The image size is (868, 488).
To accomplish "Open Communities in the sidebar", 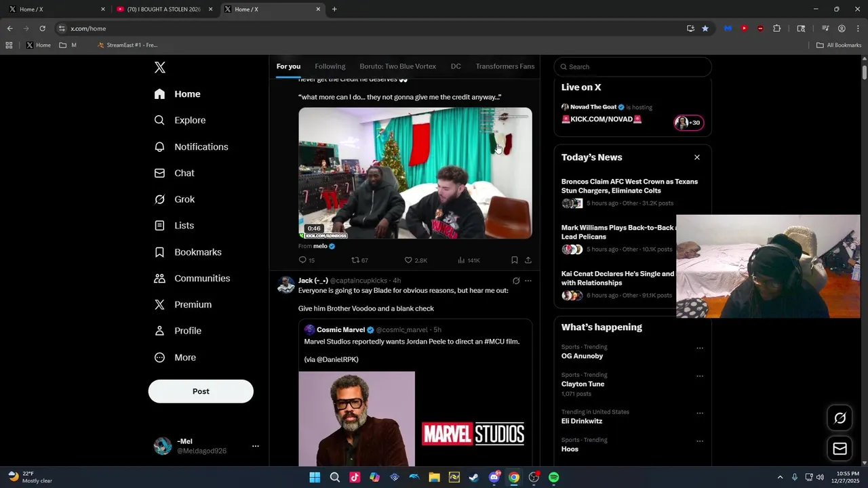I will tap(192, 279).
